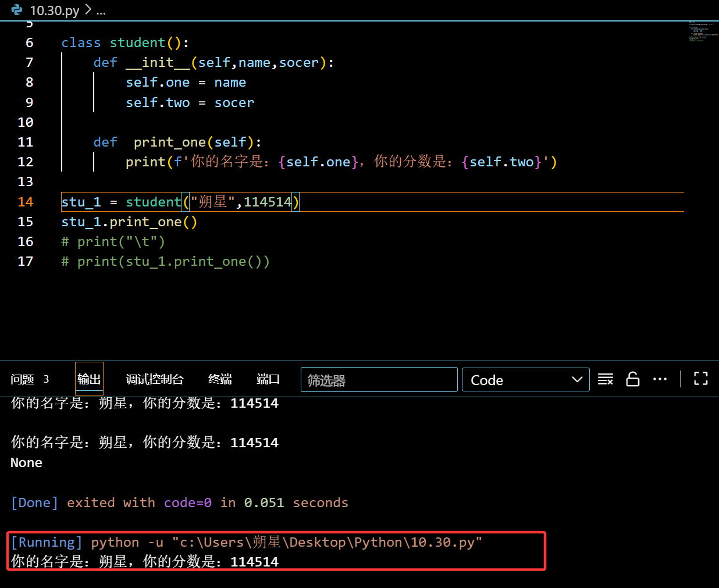Open the 调试控制台 panel
The image size is (719, 588).
(x=155, y=379)
